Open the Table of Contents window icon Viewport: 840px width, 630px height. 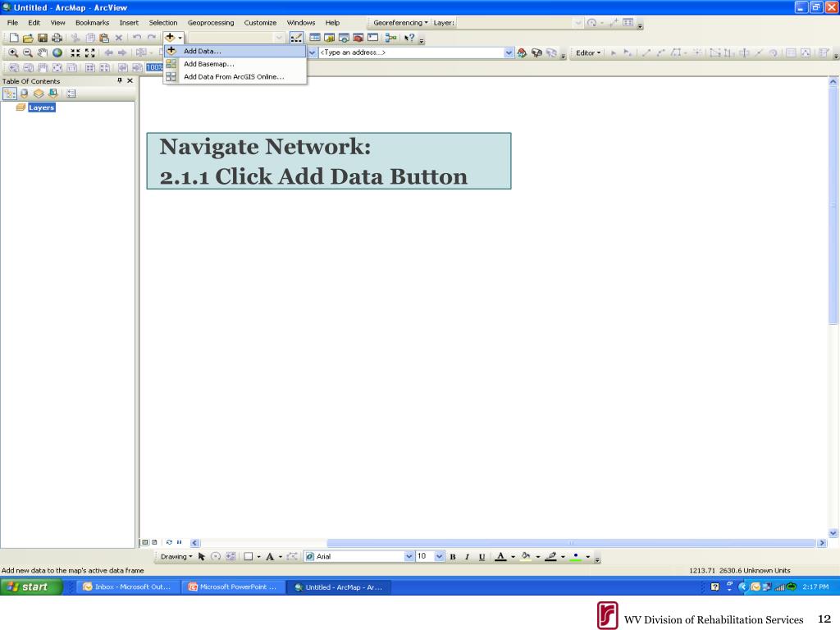(x=315, y=38)
